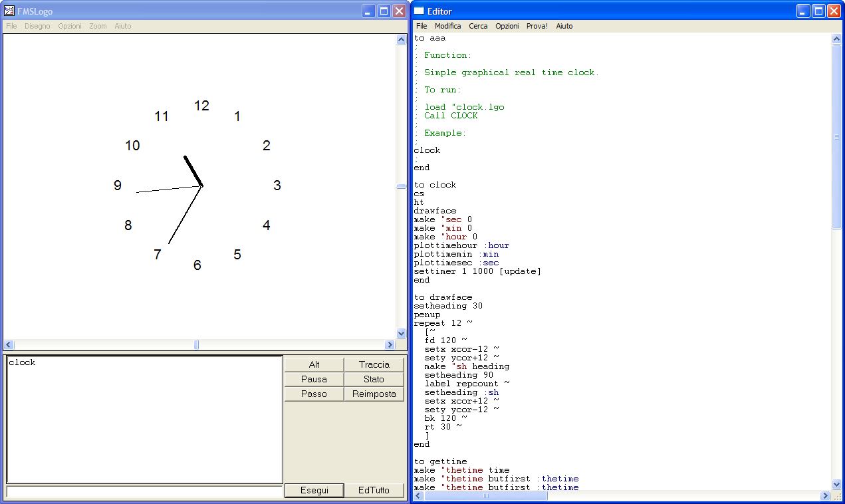The image size is (845, 504).
Task: Click the Esegui button
Action: (x=314, y=490)
